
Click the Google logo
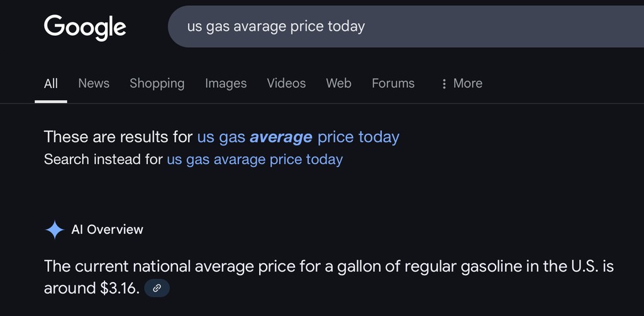tap(85, 26)
